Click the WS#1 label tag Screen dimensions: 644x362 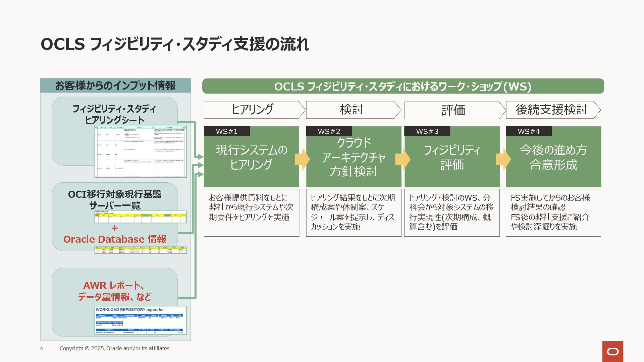(x=227, y=131)
